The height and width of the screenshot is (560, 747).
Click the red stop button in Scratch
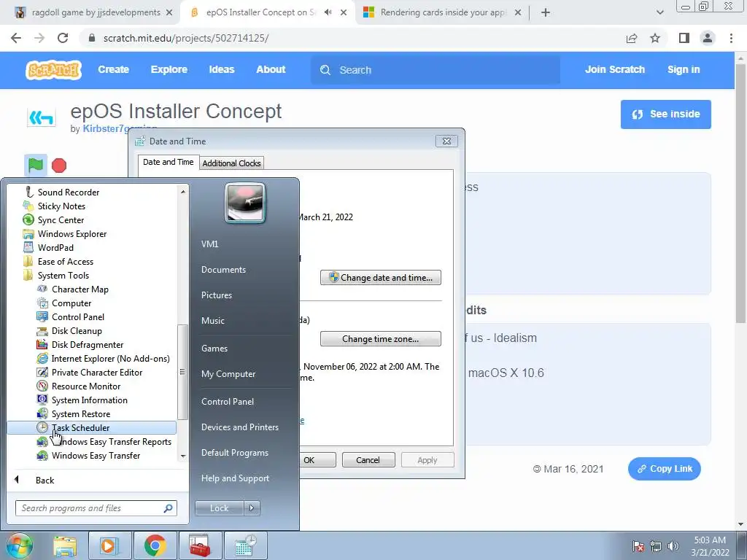pos(59,166)
